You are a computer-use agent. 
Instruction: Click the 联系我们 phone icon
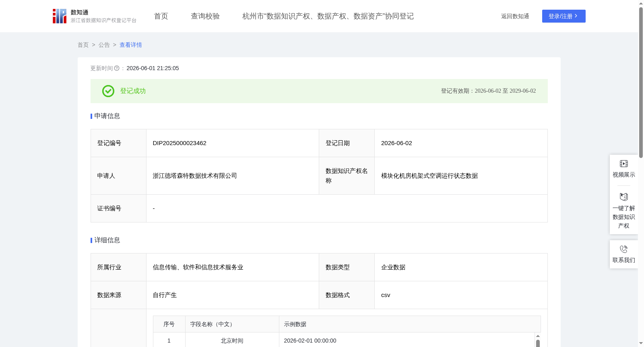[624, 249]
